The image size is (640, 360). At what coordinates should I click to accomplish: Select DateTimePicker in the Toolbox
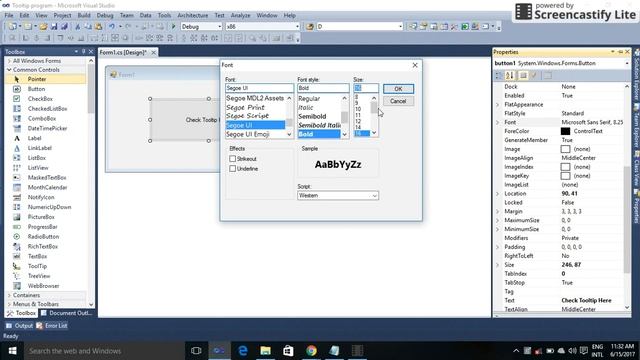point(47,128)
